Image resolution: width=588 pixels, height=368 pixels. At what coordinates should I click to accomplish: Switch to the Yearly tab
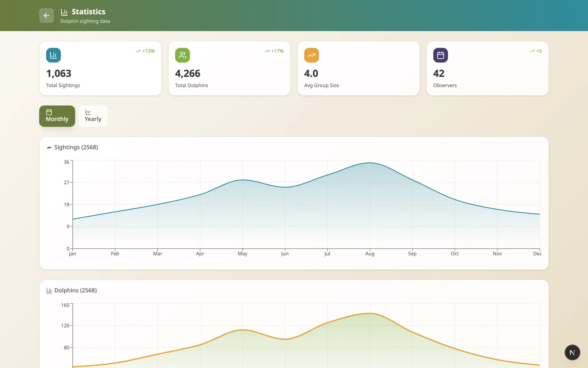(93, 116)
